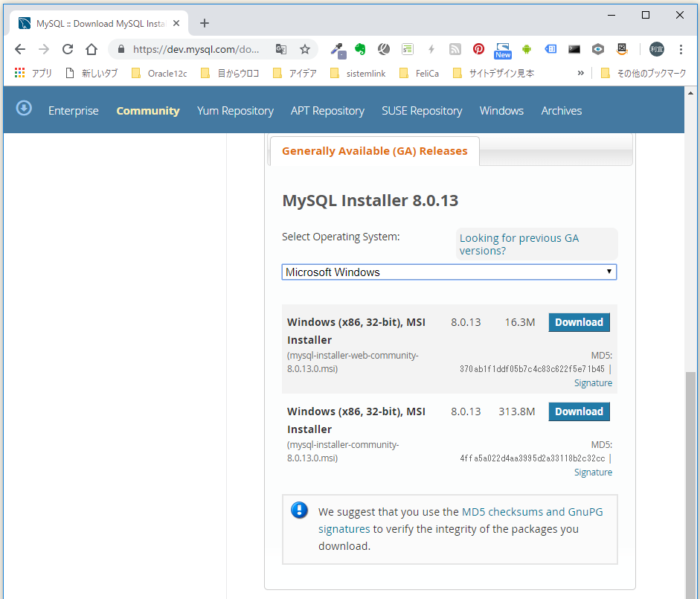Open MD5 checksums and GnuPG signatures link
700x599 pixels.
460,520
